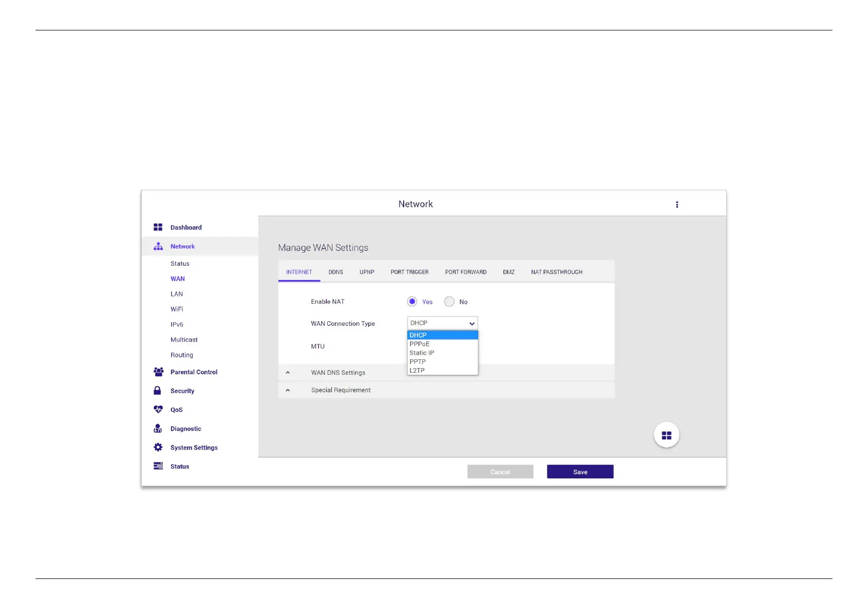Switch to the INTERNET tab
The height and width of the screenshot is (614, 868).
pyautogui.click(x=299, y=272)
